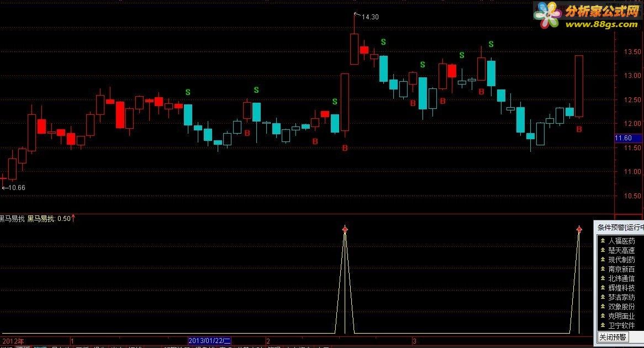Click the 10.66 low price label
This screenshot has width=644, height=348.
click(x=17, y=188)
